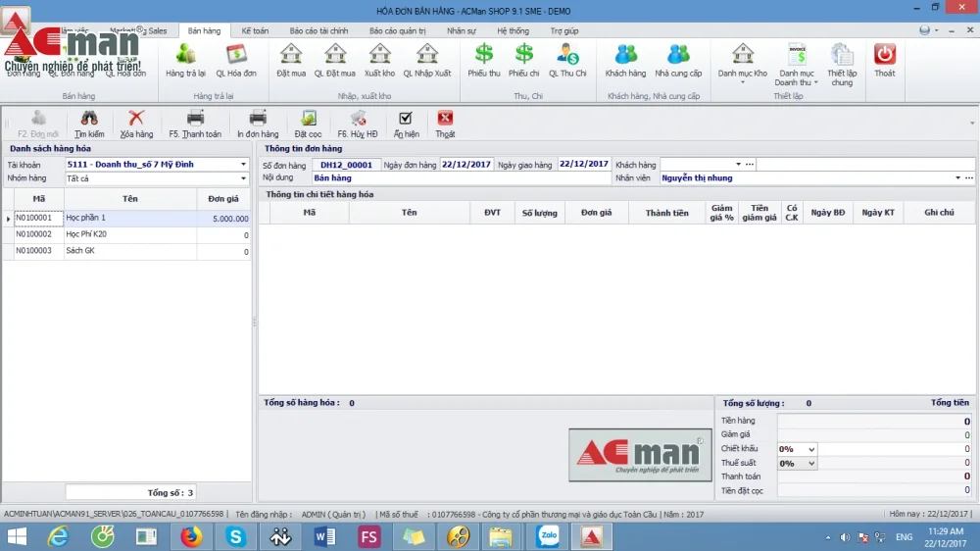The width and height of the screenshot is (980, 551).
Task: Toggle the Ẩn hiện checkbox tool
Action: (406, 124)
